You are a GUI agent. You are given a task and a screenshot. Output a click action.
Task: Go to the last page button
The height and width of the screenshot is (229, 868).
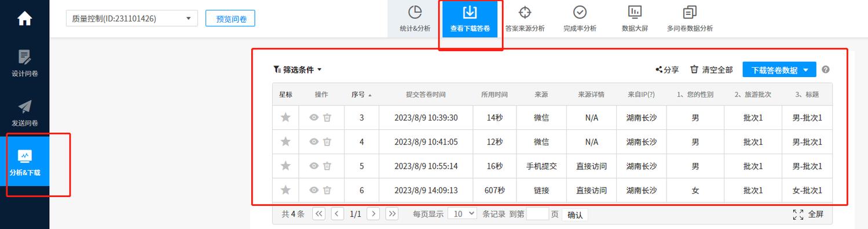[392, 214]
